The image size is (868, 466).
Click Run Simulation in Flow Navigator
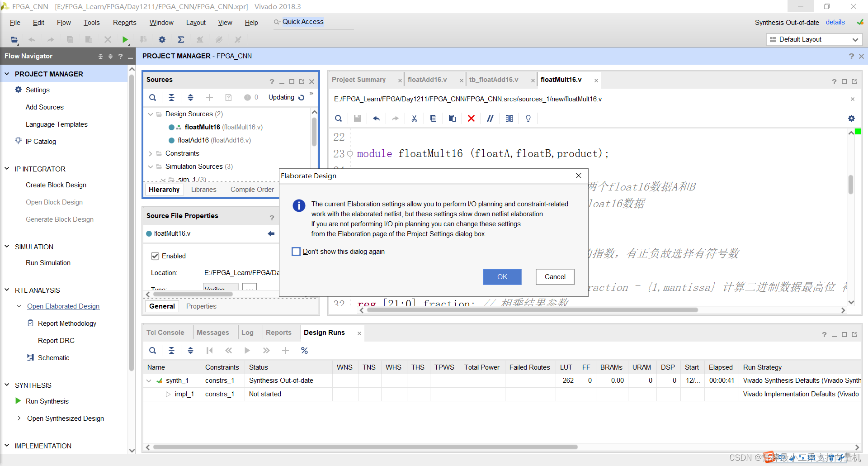[x=48, y=263]
